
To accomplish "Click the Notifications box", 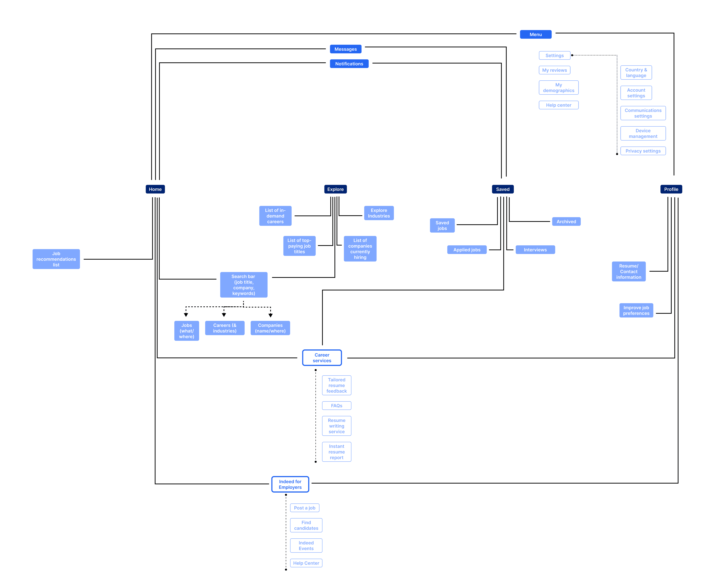I will pyautogui.click(x=349, y=64).
